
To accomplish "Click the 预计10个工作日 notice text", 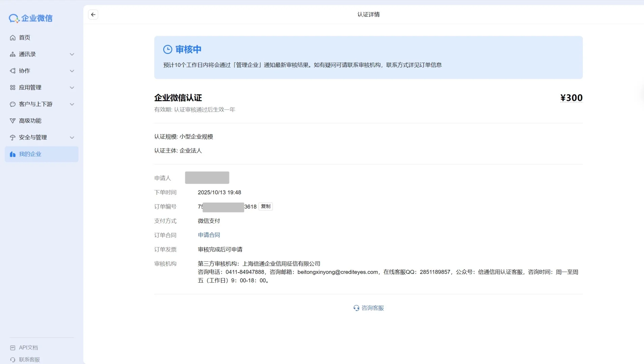I will click(303, 65).
